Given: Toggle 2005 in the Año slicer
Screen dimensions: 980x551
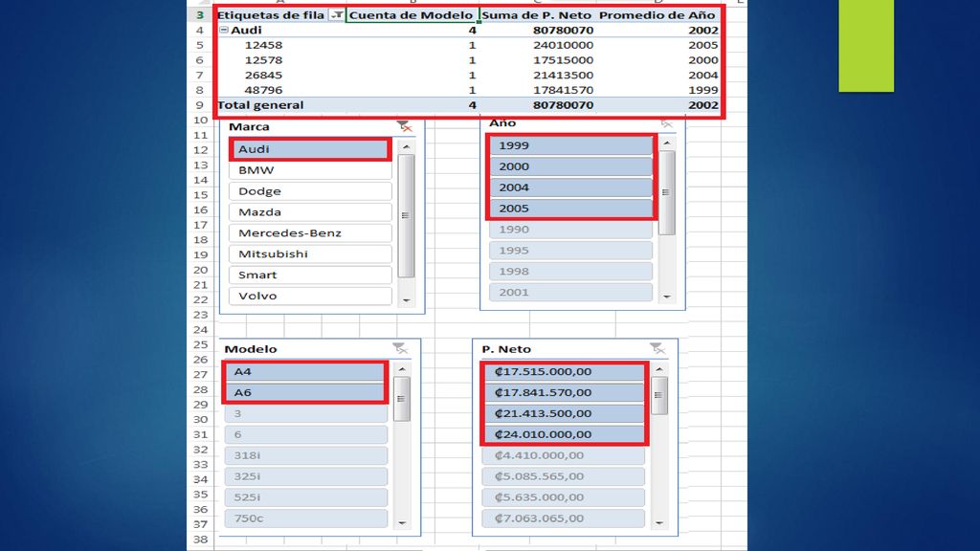Looking at the screenshot, I should [x=571, y=208].
